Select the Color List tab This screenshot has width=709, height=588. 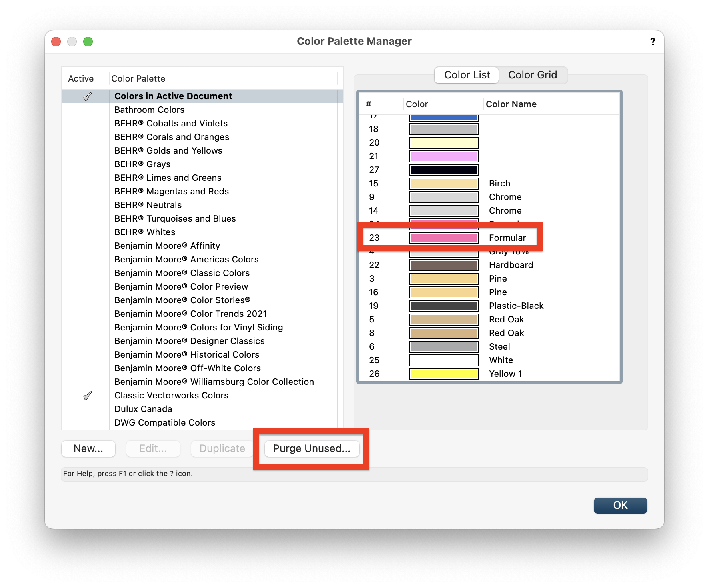point(466,75)
